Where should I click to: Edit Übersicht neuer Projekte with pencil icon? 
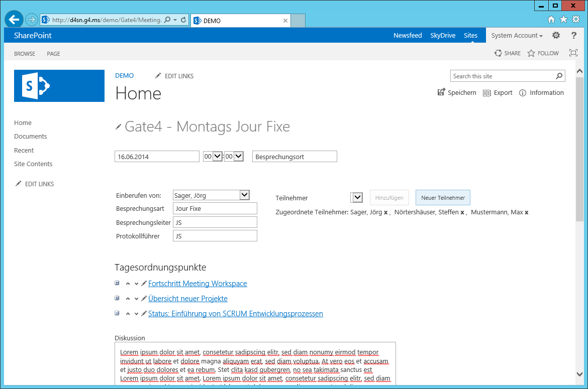click(144, 298)
